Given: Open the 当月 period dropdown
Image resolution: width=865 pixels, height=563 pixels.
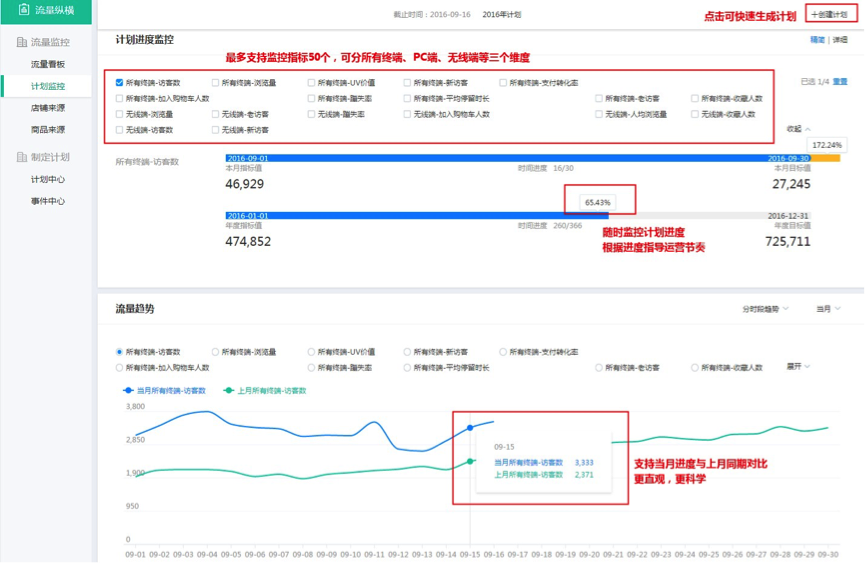Looking at the screenshot, I should 828,309.
